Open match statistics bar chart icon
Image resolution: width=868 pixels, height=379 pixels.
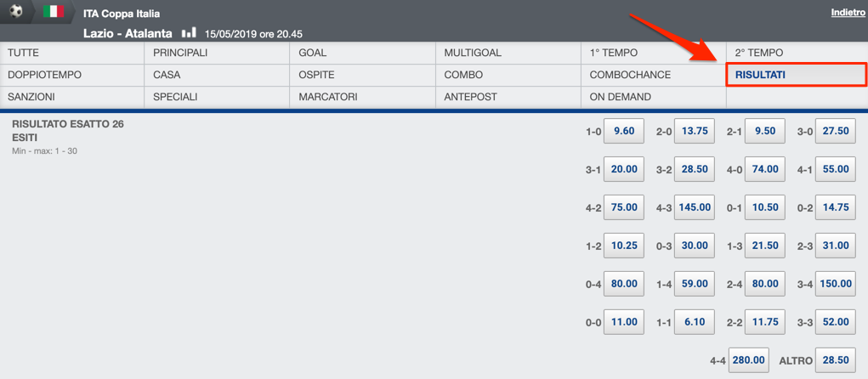pos(189,32)
